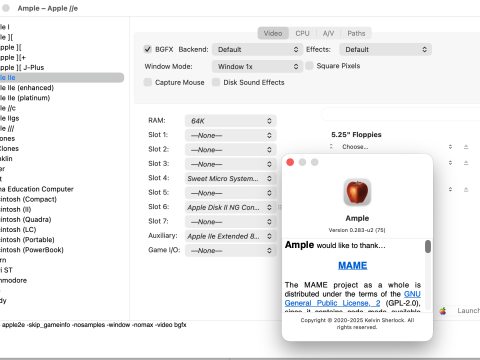Close the About Ample window with red button
This screenshot has width=480, height=360.
[x=290, y=162]
